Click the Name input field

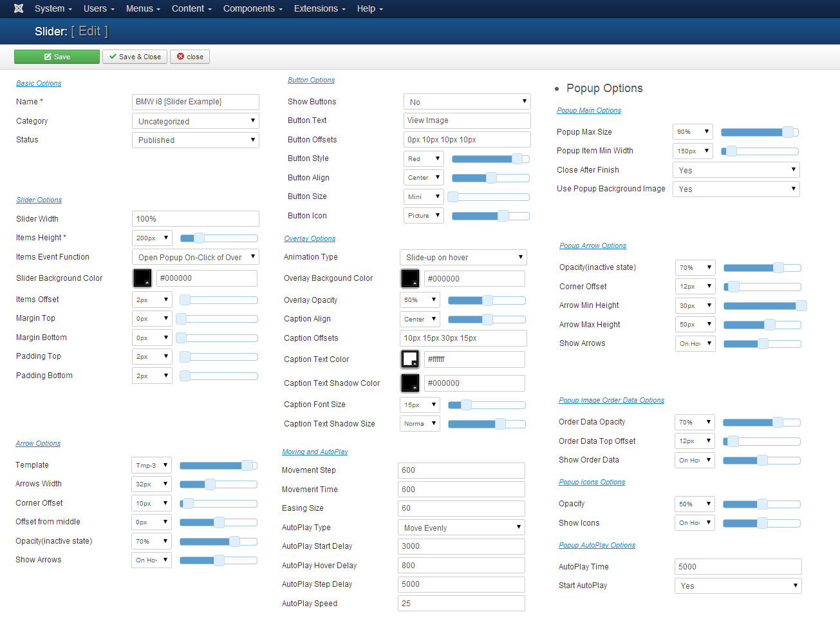pyautogui.click(x=195, y=102)
